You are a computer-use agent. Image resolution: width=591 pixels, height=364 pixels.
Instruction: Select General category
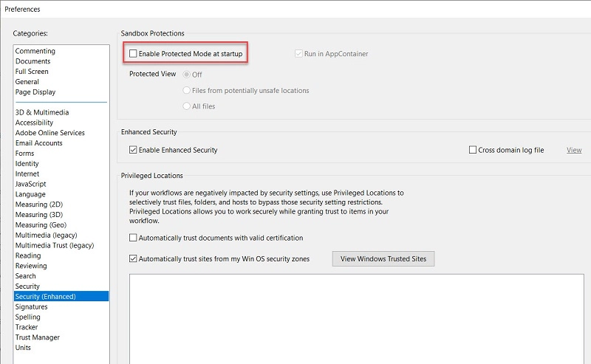point(27,82)
